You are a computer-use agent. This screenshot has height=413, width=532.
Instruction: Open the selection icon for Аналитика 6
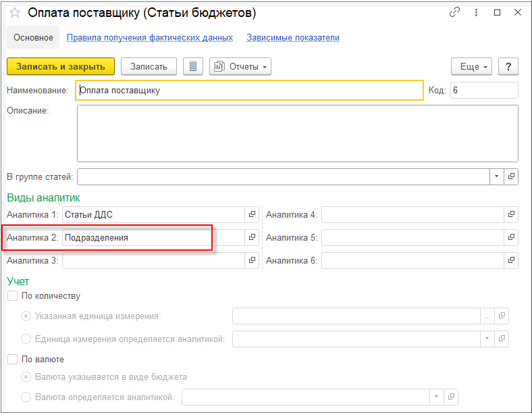click(x=511, y=260)
